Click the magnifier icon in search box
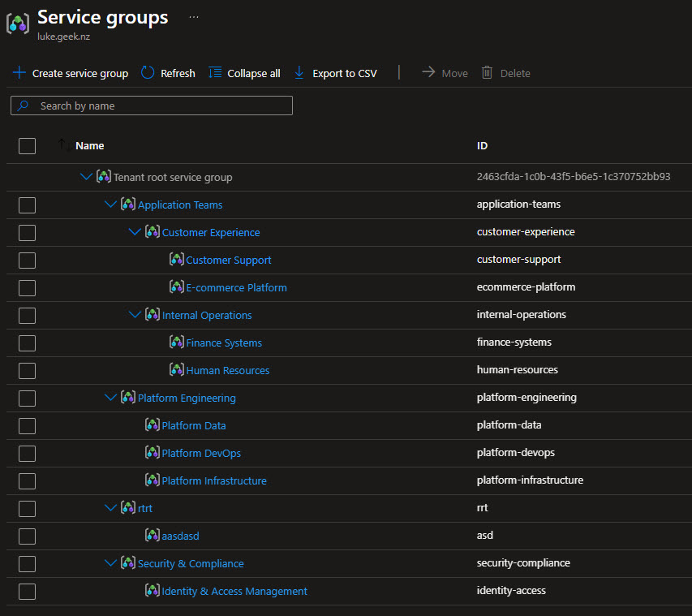692x616 pixels. 23,106
